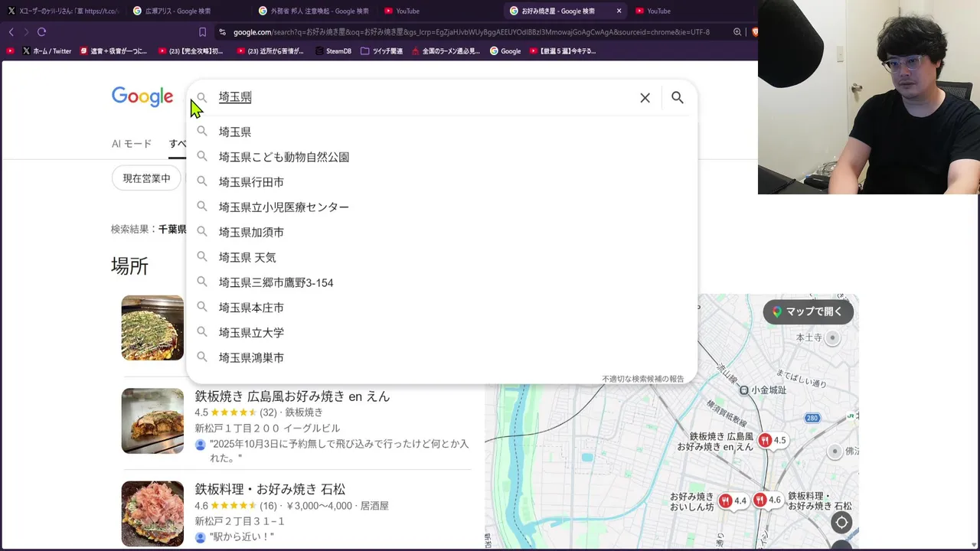Select suggestion 埼玉県加須市
Screen dimensions: 980x551
[x=442, y=232]
